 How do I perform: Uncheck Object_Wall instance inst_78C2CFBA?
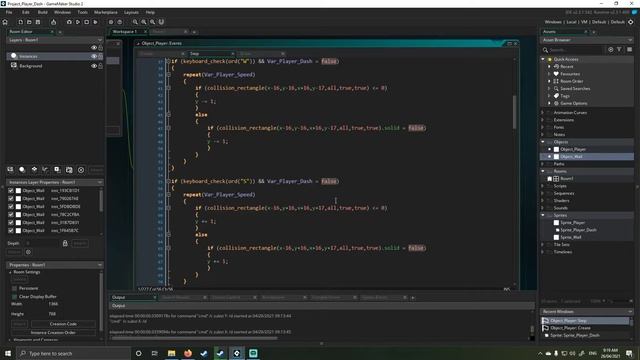click(x=11, y=215)
